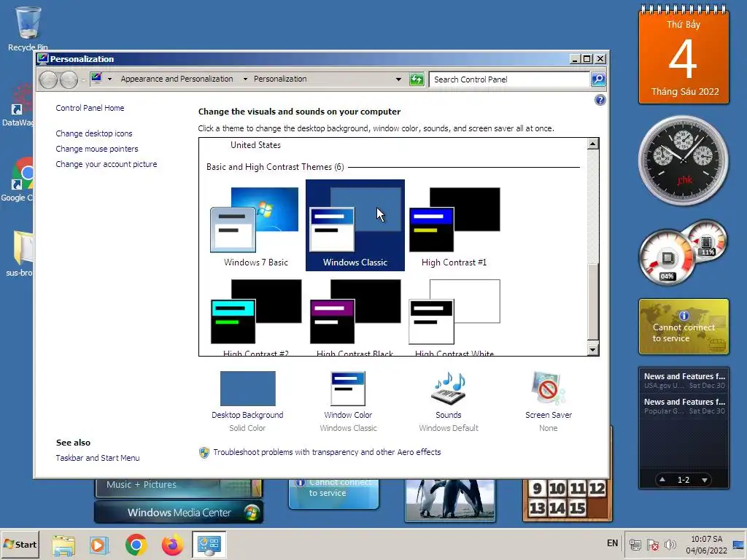Click the volume speaker tray icon
Image resolution: width=747 pixels, height=560 pixels.
pyautogui.click(x=670, y=545)
